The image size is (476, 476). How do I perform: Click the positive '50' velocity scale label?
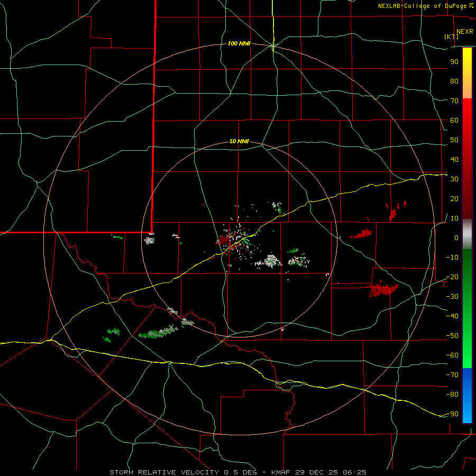click(454, 140)
